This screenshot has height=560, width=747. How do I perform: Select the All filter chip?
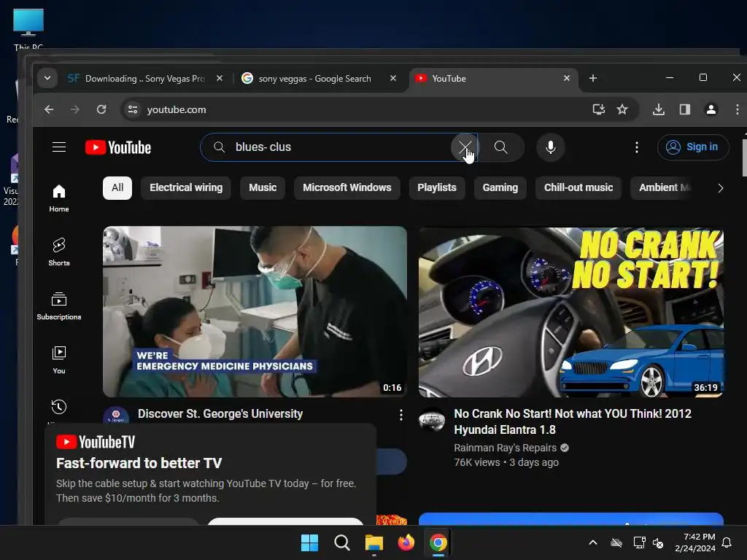click(117, 187)
